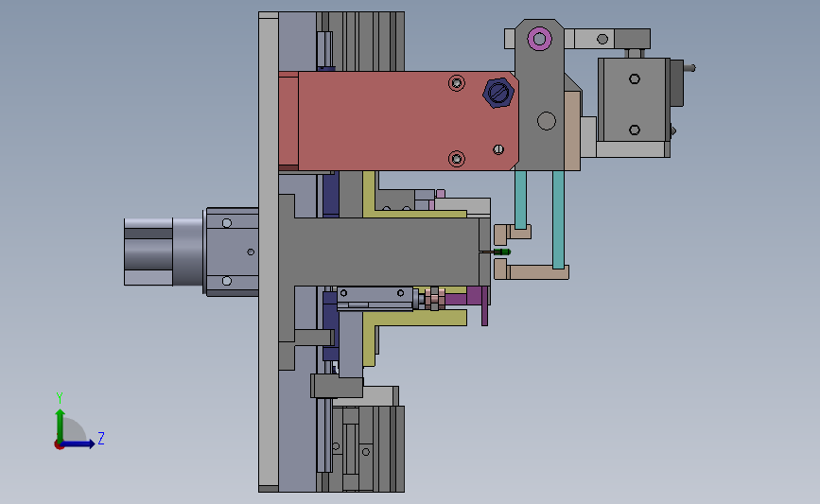Click the blue Z axis of triad
Screen dimensions: 820x504
(x=79, y=443)
